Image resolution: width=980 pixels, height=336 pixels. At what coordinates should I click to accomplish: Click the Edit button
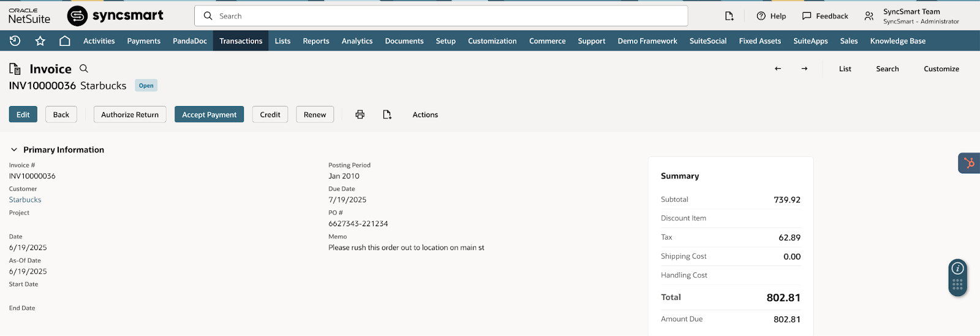[x=23, y=115]
